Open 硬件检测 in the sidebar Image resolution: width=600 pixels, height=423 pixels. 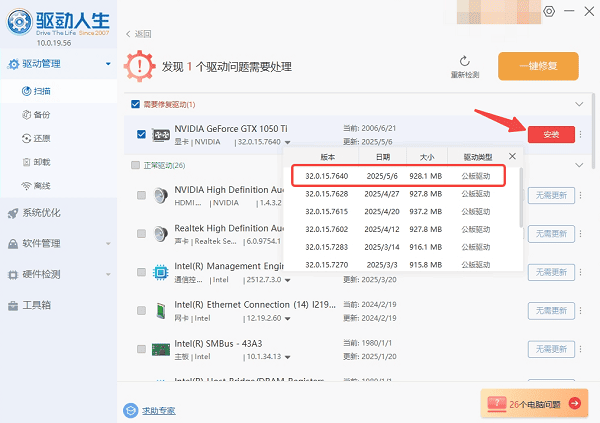pyautogui.click(x=59, y=274)
